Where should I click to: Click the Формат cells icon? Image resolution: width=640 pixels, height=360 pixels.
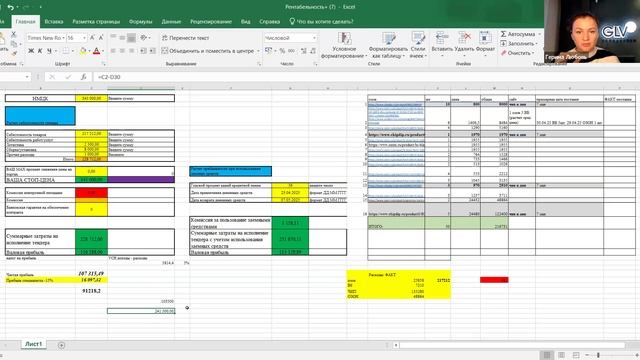click(485, 38)
